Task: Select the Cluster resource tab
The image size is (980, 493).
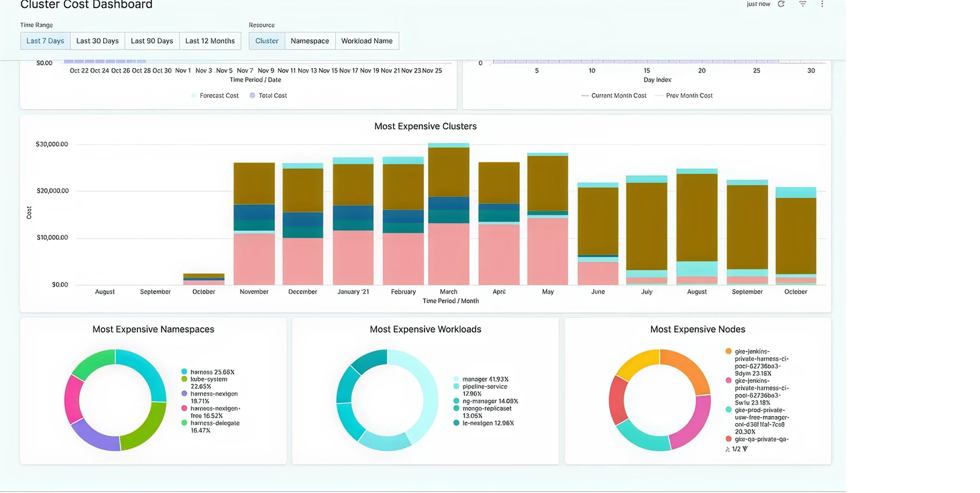Action: click(266, 41)
